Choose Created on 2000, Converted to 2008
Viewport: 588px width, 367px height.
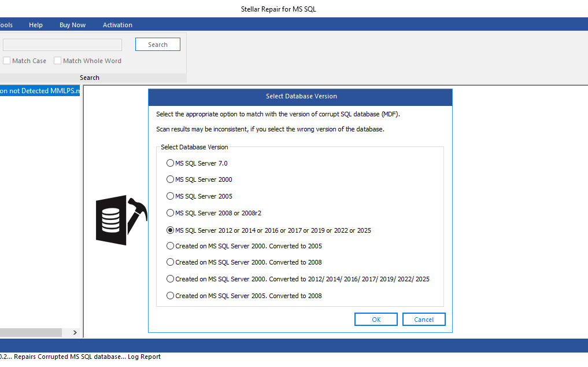244,262
